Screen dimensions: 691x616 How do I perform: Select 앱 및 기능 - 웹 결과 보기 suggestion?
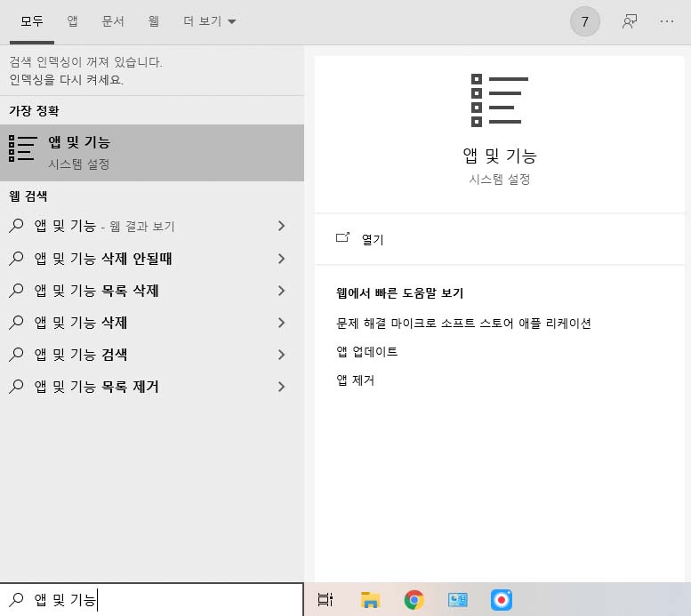152,226
